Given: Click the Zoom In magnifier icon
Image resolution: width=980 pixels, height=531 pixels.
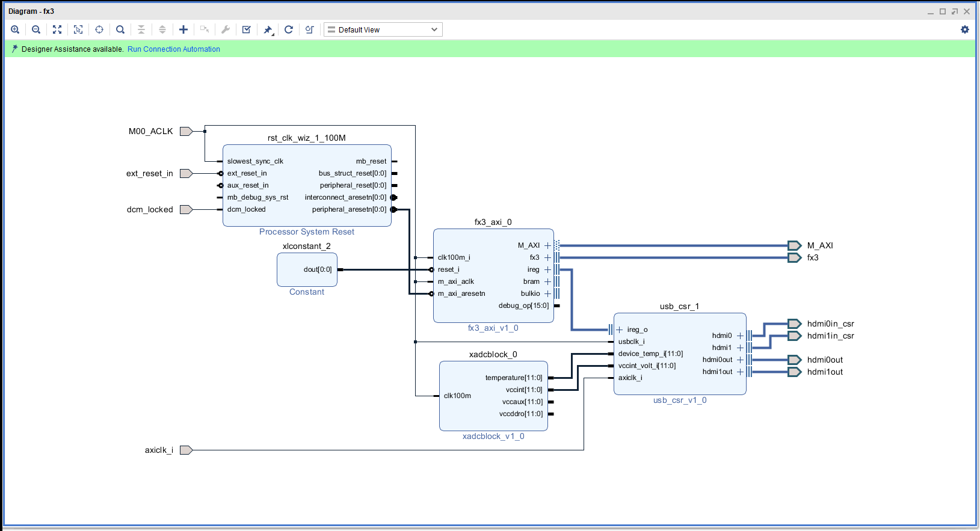Looking at the screenshot, I should coord(16,29).
